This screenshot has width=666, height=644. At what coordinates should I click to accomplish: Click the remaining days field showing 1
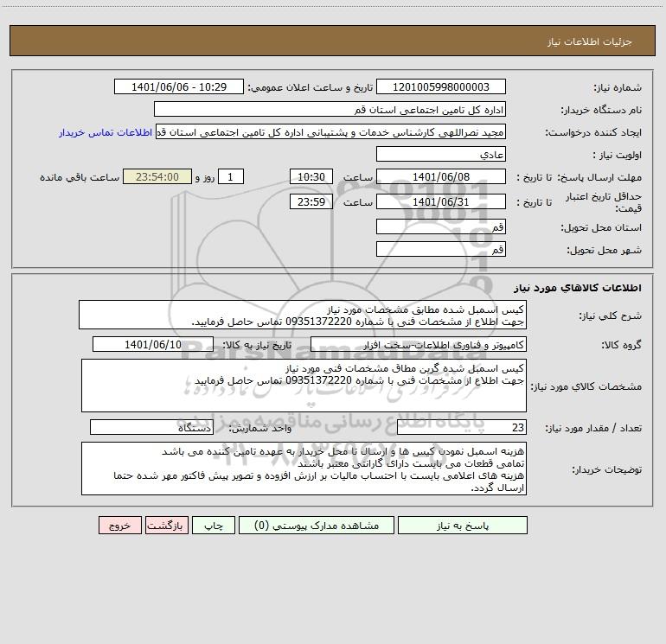pyautogui.click(x=231, y=176)
